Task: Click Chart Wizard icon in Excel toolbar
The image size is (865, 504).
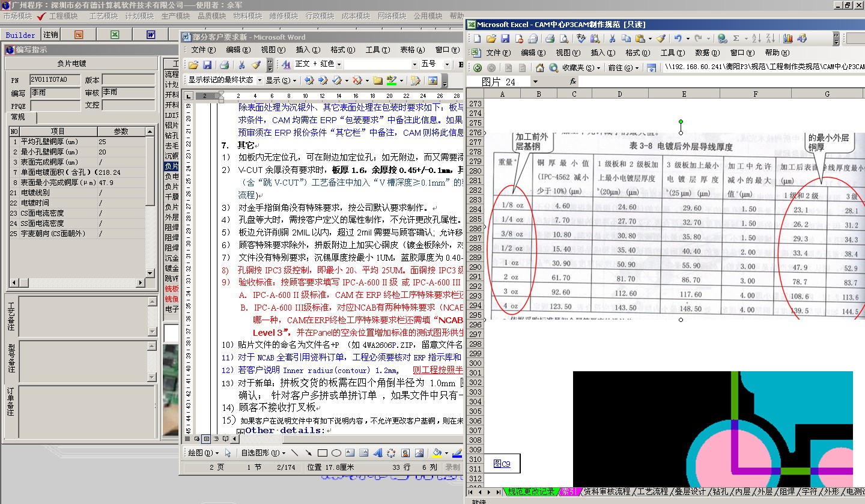Action: click(788, 38)
